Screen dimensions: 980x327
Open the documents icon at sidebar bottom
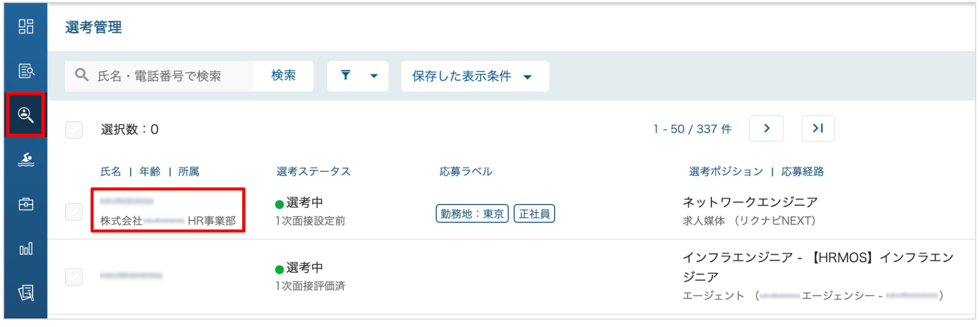(x=26, y=293)
